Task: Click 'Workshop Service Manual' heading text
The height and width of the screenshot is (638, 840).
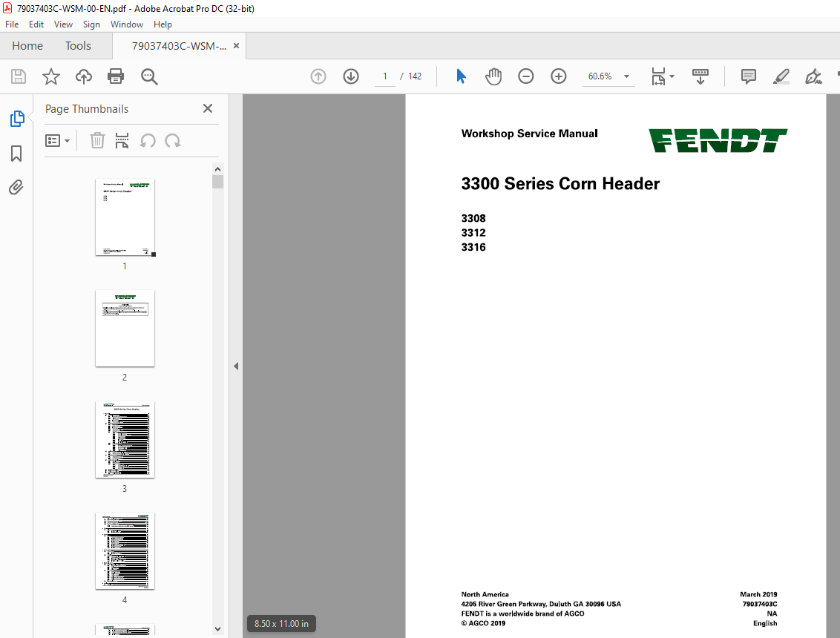Action: [529, 134]
